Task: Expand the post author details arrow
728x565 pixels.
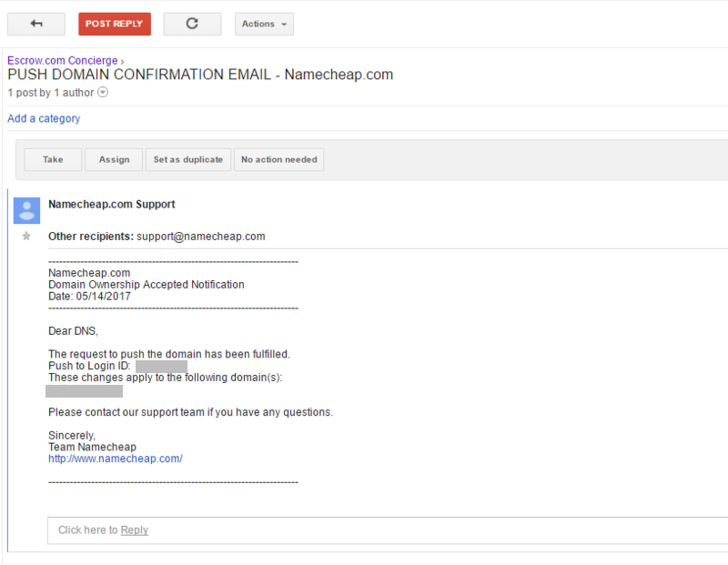Action: pos(103,93)
